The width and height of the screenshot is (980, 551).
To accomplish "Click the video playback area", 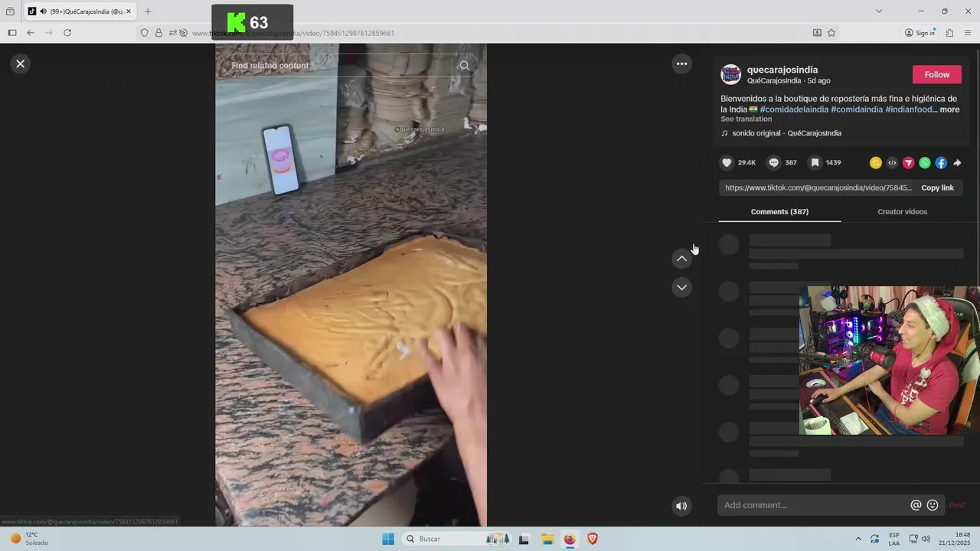I will 351,285.
